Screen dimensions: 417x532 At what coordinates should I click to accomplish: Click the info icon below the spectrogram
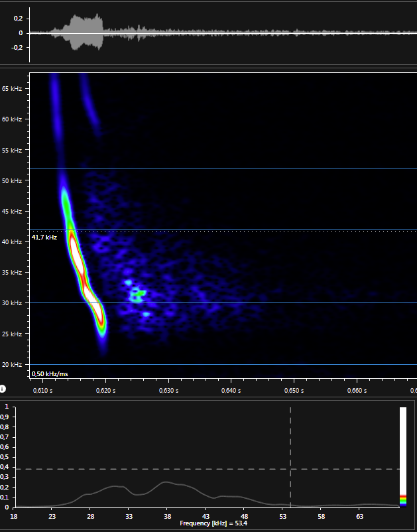[x=3, y=389]
